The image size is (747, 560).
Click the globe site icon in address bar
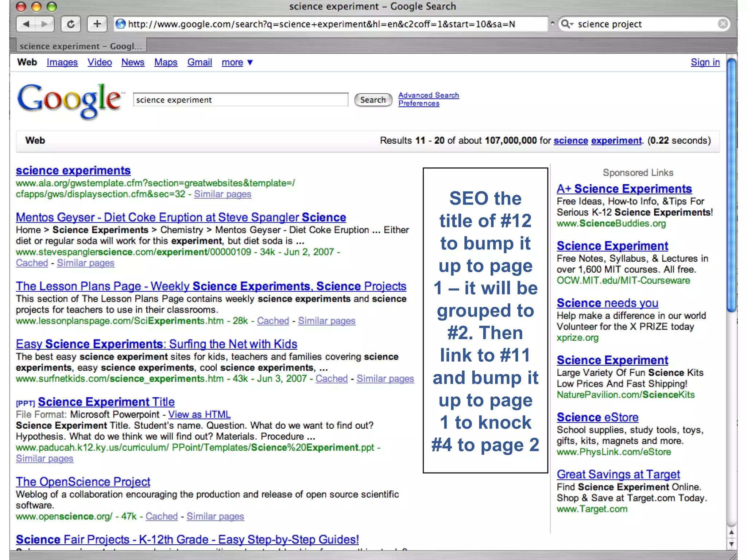pyautogui.click(x=120, y=24)
